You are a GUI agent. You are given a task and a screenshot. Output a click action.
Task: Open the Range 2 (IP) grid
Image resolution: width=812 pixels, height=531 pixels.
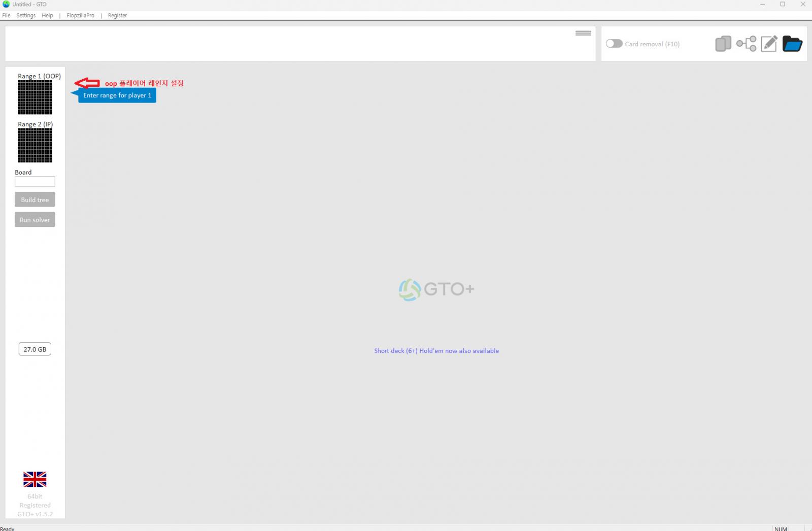pyautogui.click(x=35, y=145)
